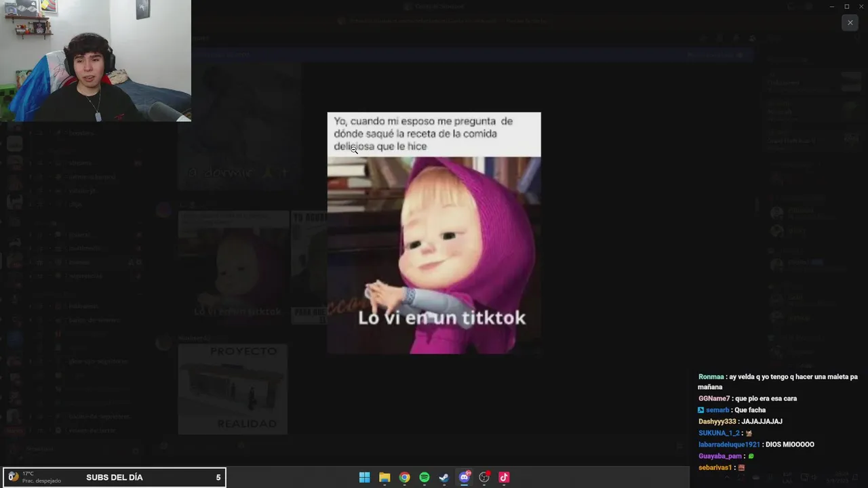The width and height of the screenshot is (868, 488).
Task: Open the Windows Start menu
Action: 364,477
